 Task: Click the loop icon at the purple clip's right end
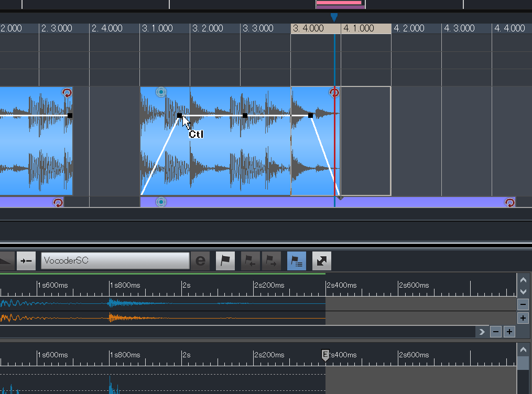coord(509,202)
